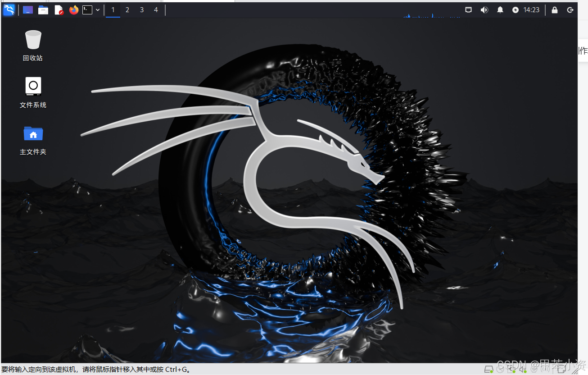Open the wired network connection indicator
Screen dimensions: 588x375
tap(469, 10)
